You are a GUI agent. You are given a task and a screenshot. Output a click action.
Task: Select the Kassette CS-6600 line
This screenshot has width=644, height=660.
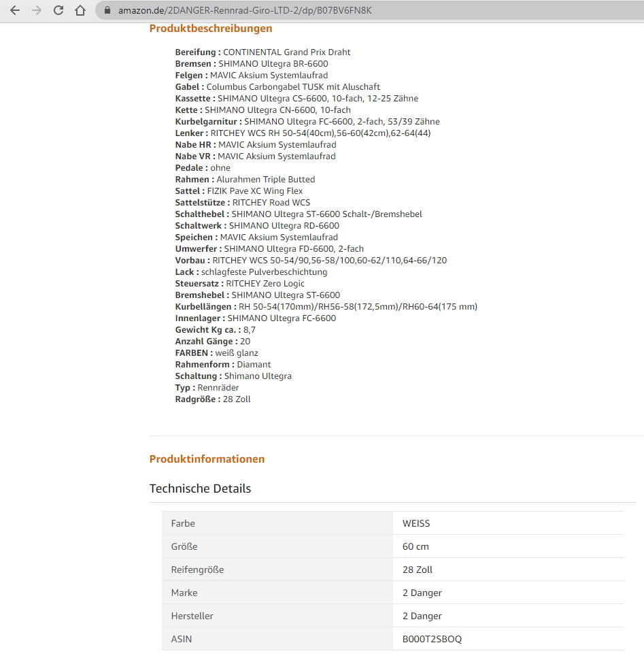(x=296, y=99)
